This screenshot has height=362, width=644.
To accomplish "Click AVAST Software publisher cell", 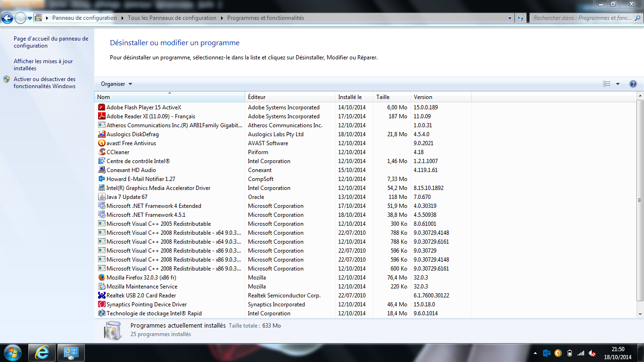I will (268, 143).
